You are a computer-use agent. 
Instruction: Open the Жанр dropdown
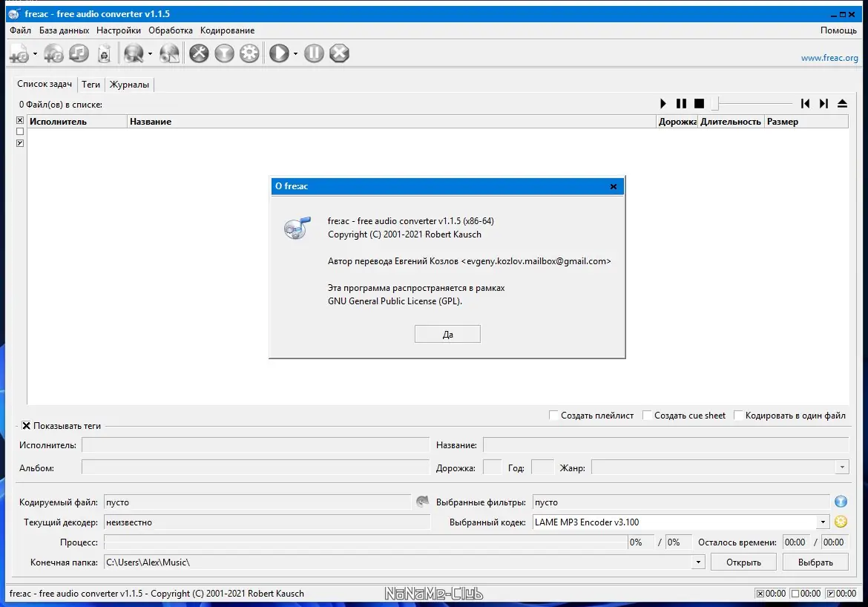pos(842,467)
